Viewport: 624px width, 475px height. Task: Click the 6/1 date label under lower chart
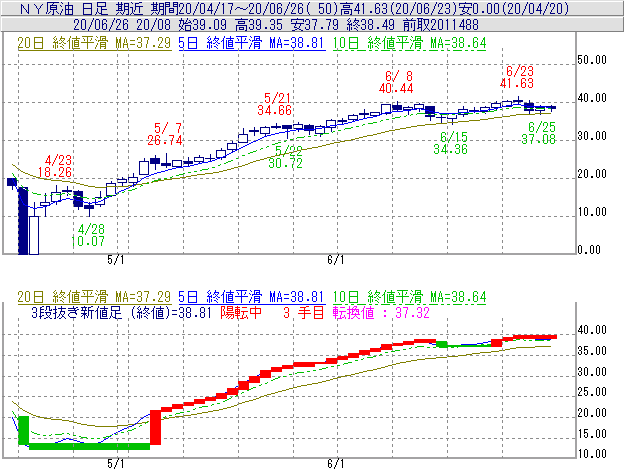click(x=335, y=464)
